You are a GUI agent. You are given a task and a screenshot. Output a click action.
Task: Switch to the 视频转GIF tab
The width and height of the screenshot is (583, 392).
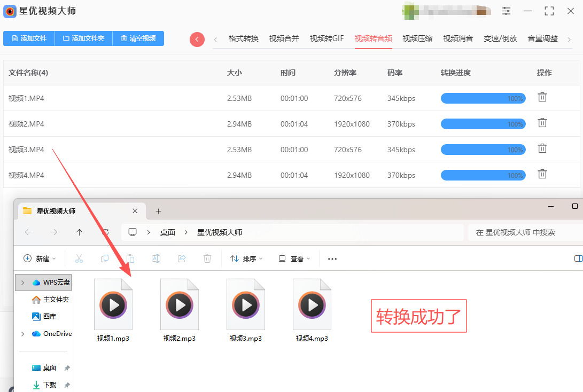(327, 38)
